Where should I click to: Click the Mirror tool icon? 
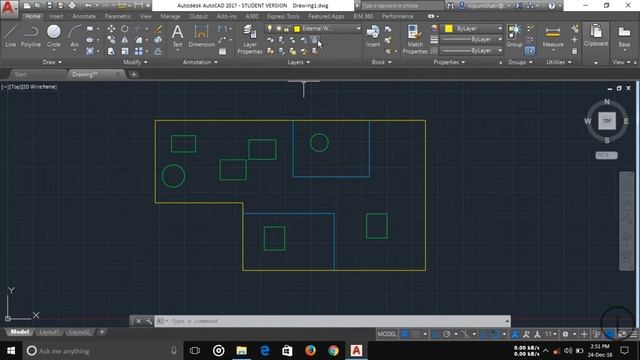(124, 40)
